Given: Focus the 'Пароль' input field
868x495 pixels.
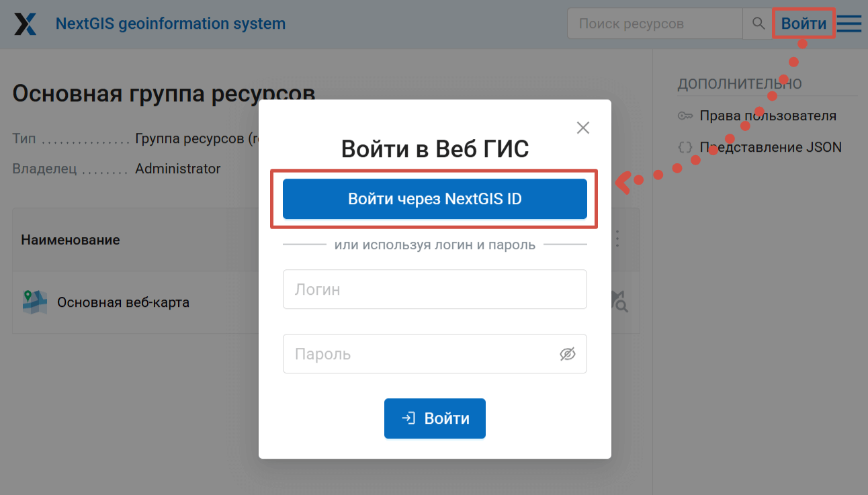Looking at the screenshot, I should pos(420,354).
